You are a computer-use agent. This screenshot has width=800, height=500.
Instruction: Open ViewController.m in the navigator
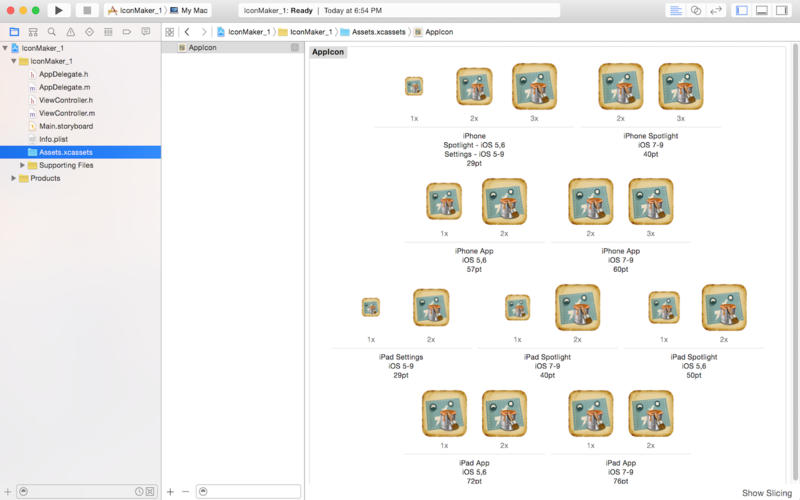[67, 113]
